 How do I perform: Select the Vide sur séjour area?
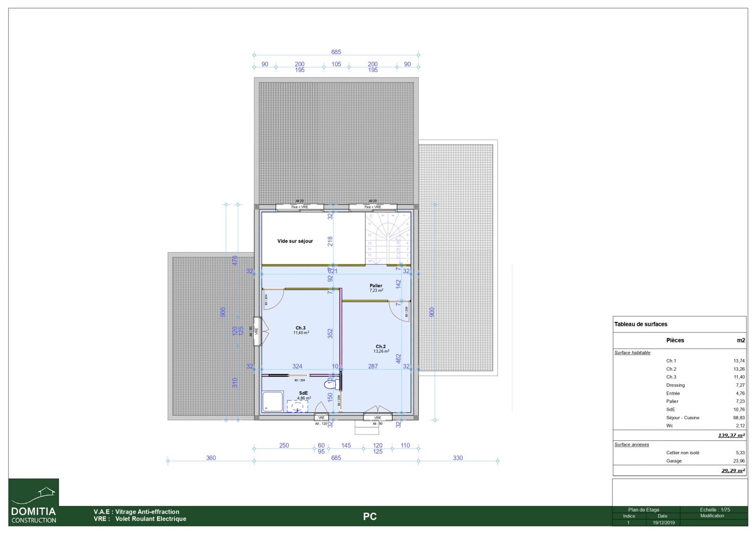[295, 241]
